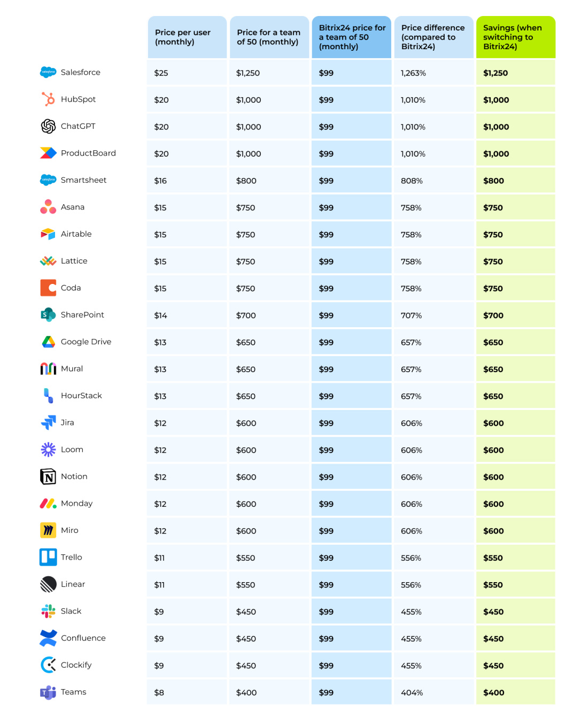Click the ChatGPT logo icon
This screenshot has width=588, height=727.
[x=48, y=126]
